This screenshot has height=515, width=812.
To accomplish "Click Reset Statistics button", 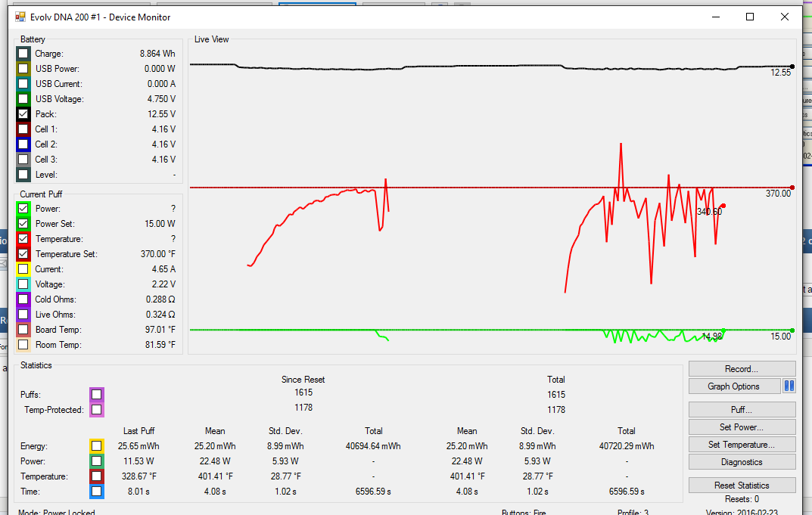I will 742,486.
